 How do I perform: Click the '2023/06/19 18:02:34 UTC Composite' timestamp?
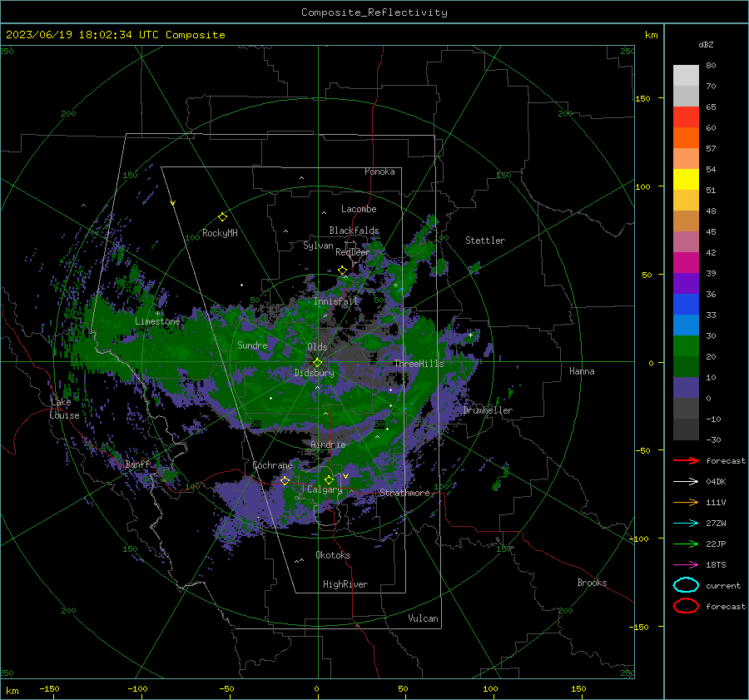[115, 35]
